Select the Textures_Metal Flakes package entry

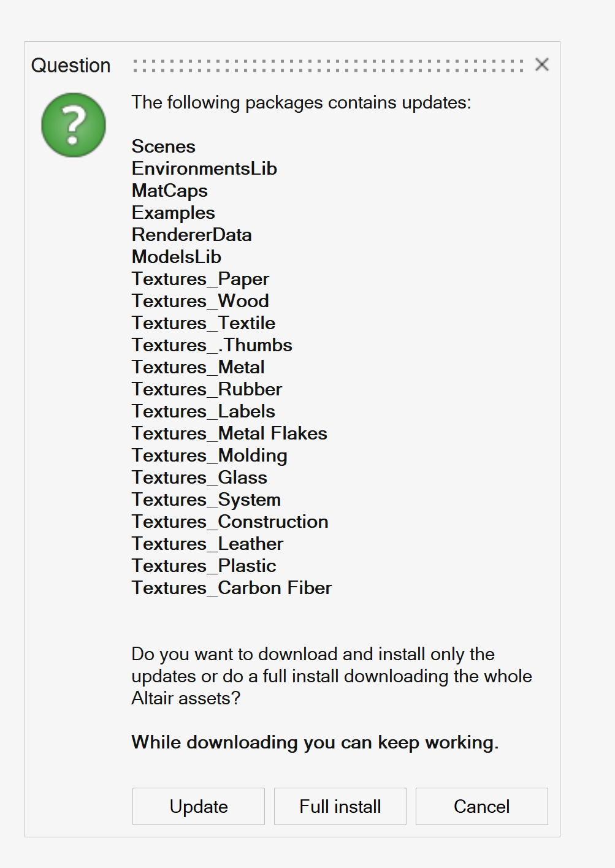[x=229, y=433]
